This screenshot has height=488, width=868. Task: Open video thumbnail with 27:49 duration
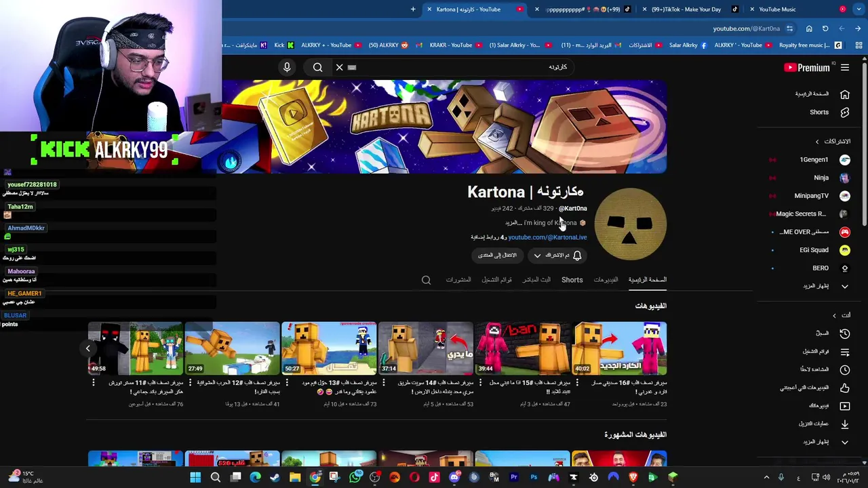(232, 348)
